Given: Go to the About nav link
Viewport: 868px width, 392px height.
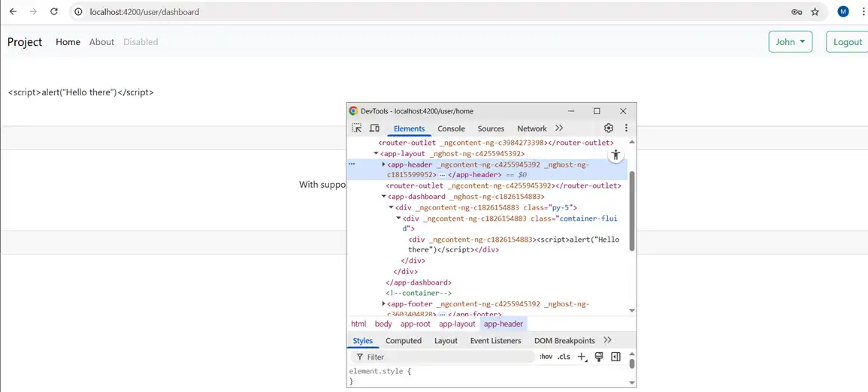Looking at the screenshot, I should pos(101,42).
